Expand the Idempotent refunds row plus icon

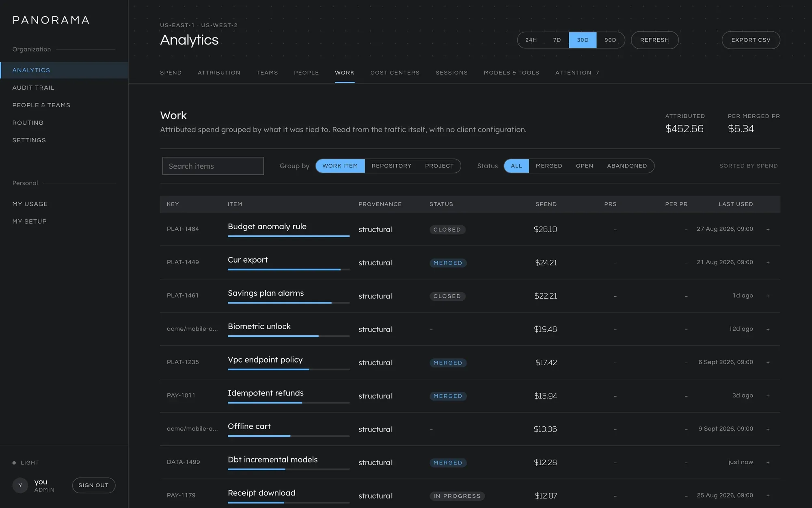click(x=768, y=396)
